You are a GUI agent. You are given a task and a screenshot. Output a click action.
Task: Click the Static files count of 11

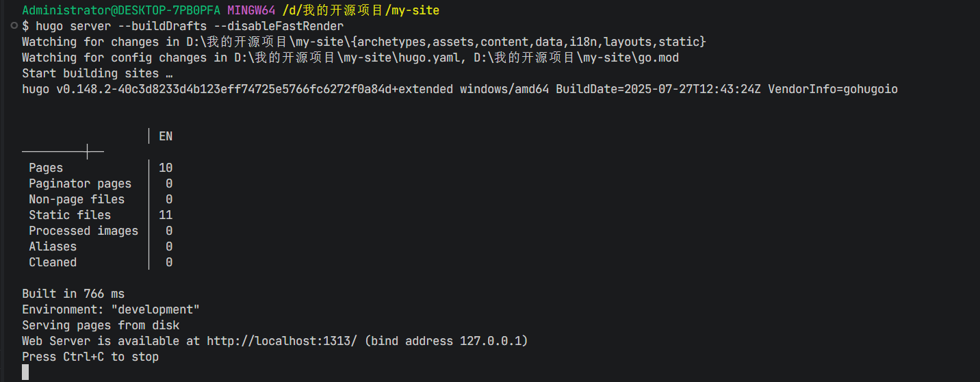166,215
